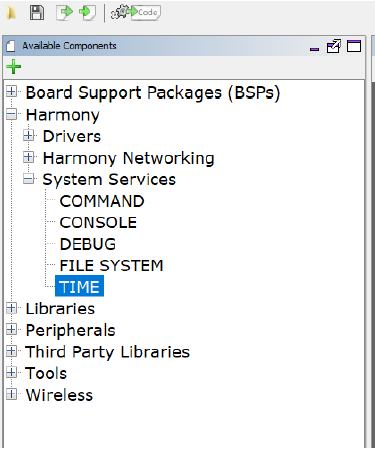Screen dimensions: 375x453
Task: Expand the Peripherals node
Action: tap(11, 329)
